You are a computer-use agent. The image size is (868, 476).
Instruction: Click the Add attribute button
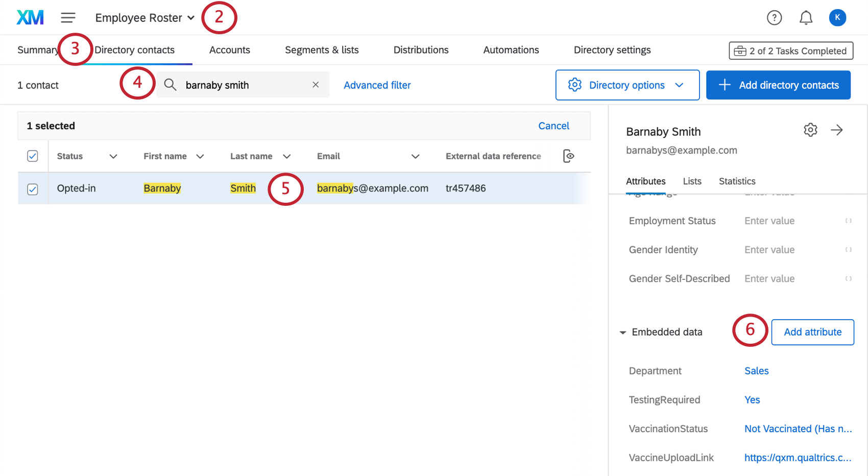pyautogui.click(x=812, y=332)
